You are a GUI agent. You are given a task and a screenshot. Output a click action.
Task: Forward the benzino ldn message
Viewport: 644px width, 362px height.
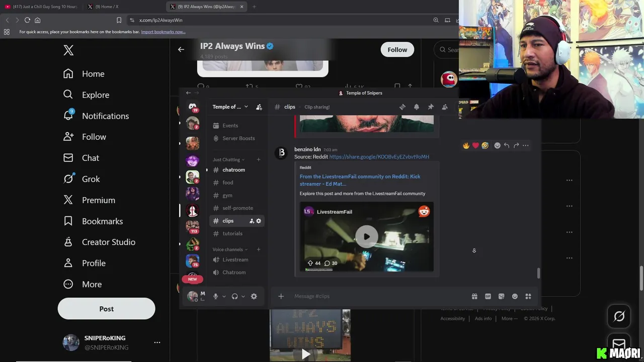point(516,145)
